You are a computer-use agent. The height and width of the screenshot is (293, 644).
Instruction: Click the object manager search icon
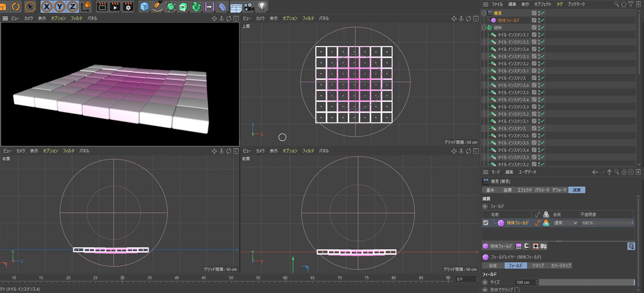tap(617, 4)
